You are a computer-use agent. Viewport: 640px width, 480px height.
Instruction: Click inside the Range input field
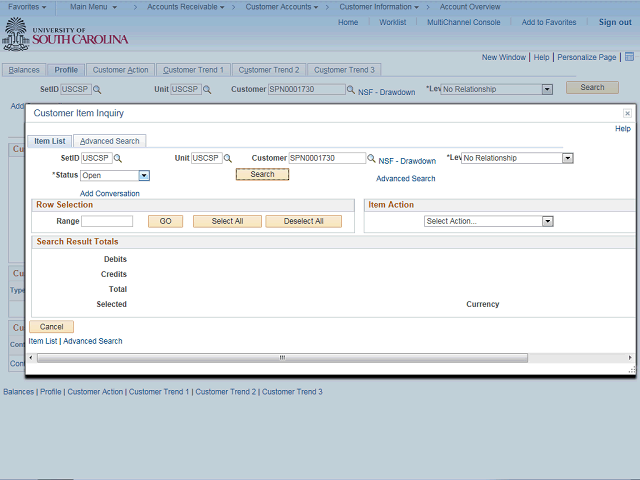(x=107, y=221)
